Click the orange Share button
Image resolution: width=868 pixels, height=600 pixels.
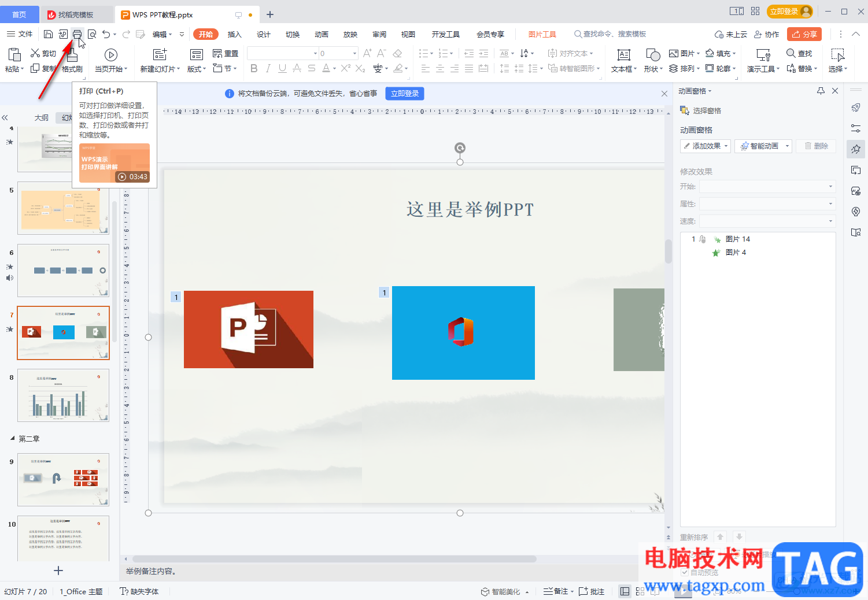[804, 34]
